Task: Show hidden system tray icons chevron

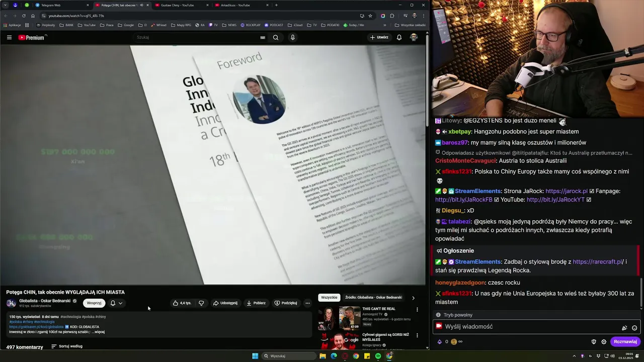Action: tap(574, 356)
